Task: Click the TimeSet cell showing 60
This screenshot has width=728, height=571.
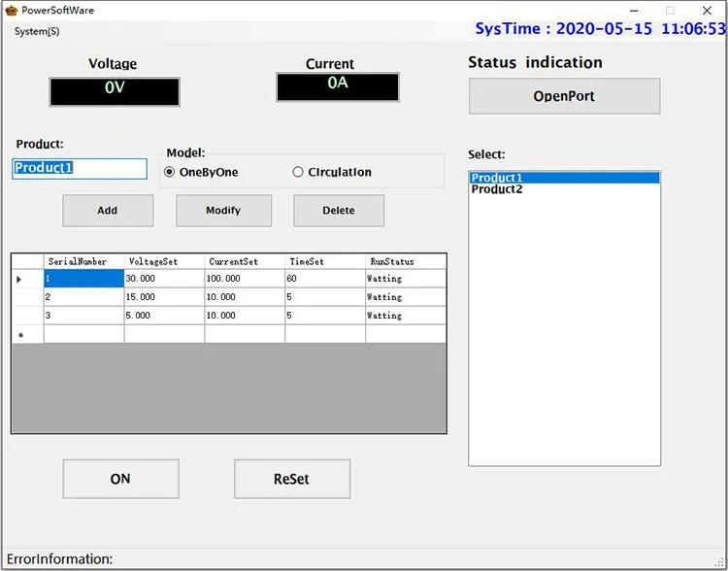Action: point(324,279)
